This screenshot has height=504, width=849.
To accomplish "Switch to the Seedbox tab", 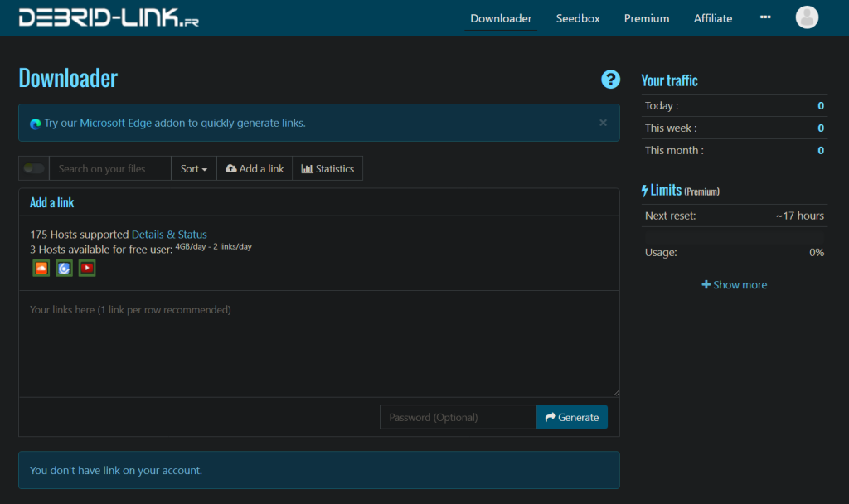I will 577,17.
